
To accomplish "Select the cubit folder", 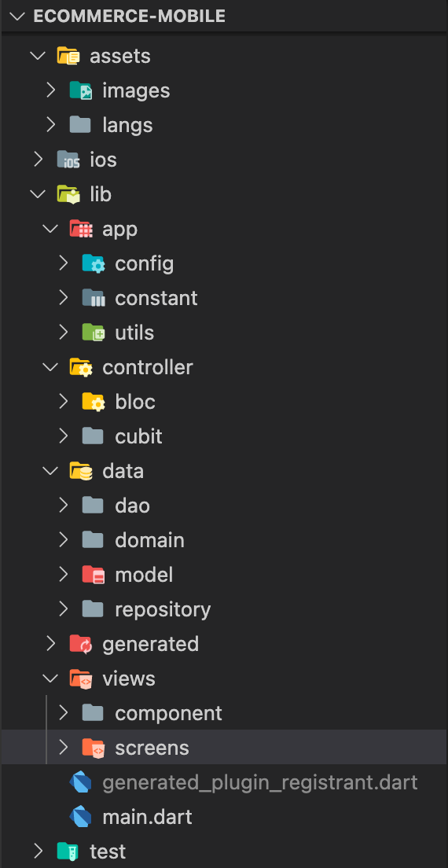I will pos(139,436).
